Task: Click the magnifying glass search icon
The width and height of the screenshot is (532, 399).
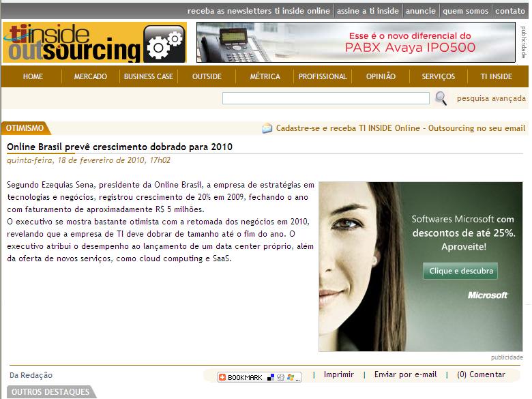Action: 441,99
